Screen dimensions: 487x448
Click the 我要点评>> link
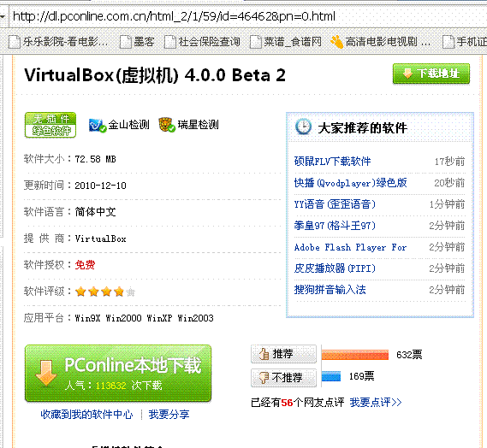[376, 403]
